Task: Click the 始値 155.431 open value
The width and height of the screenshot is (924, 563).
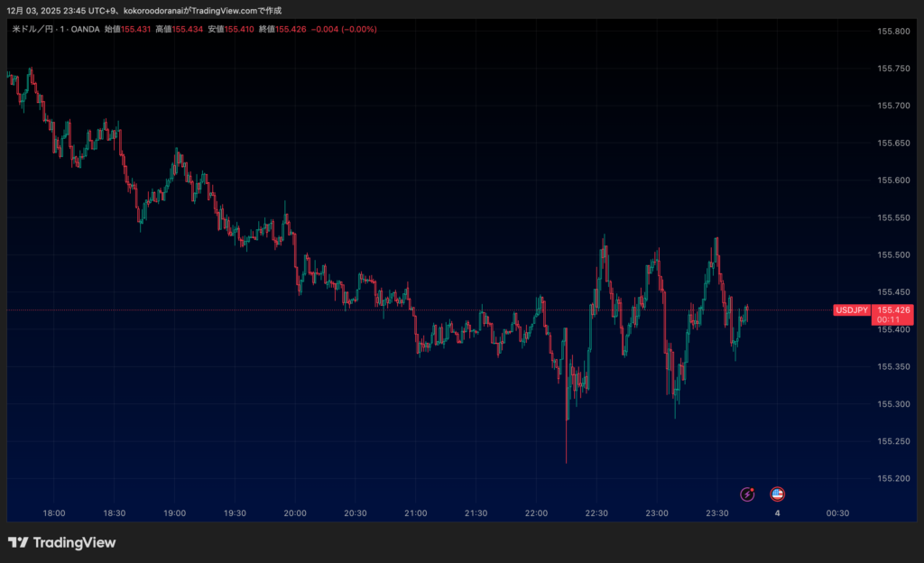Action: (x=125, y=29)
